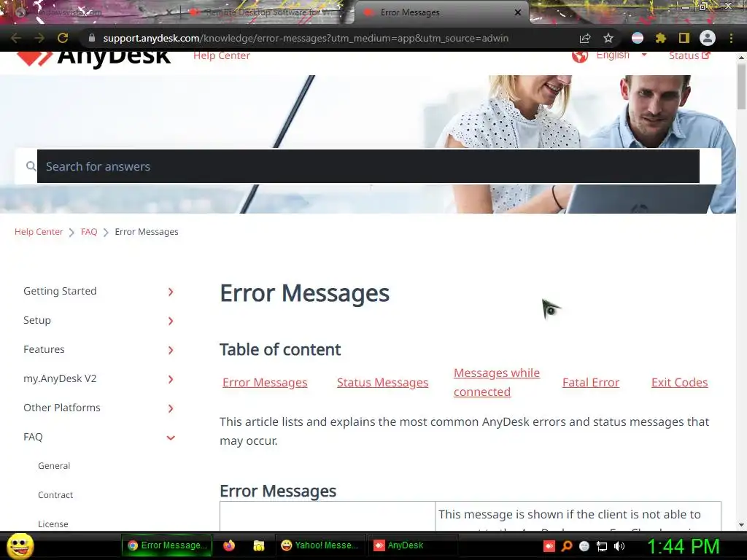Open the file explorer taskbar icon

click(x=259, y=545)
